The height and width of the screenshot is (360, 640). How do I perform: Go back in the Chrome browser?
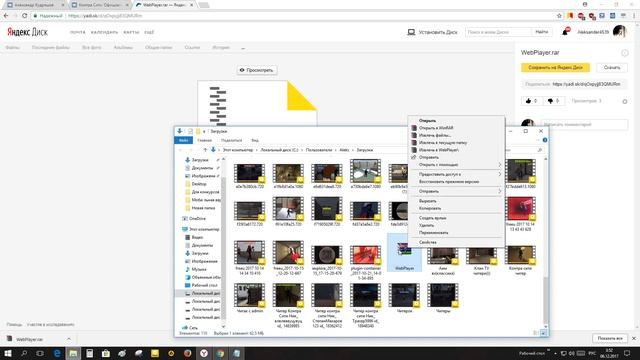6,16
